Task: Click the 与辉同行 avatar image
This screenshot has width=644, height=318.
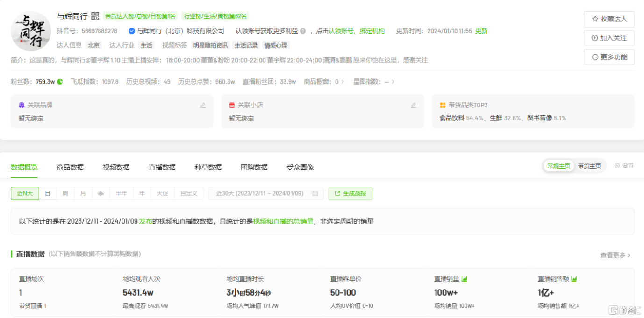Action: 31,31
